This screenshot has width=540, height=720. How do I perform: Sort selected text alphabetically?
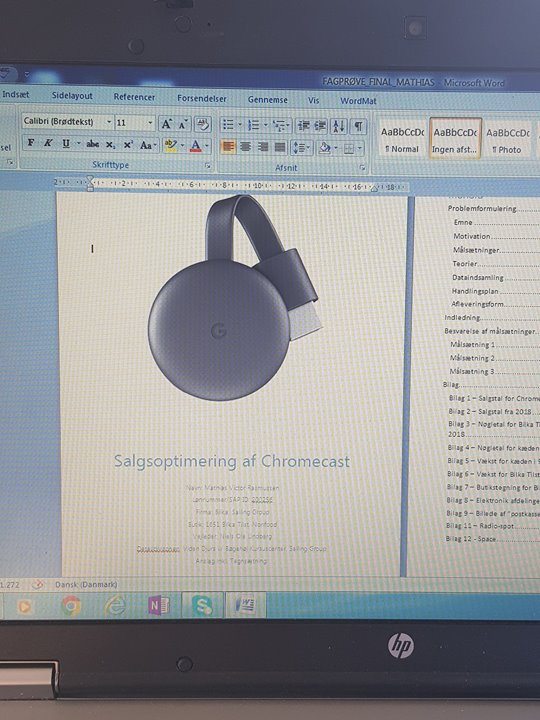[x=338, y=126]
